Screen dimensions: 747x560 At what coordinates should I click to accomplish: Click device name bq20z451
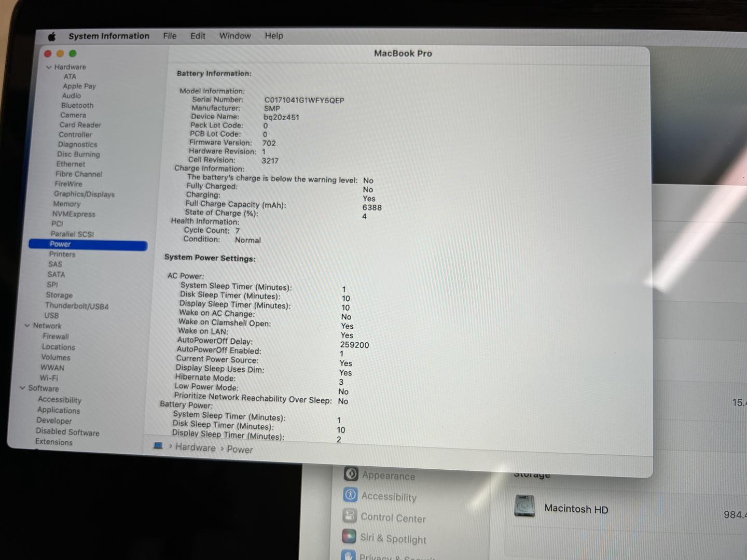281,117
